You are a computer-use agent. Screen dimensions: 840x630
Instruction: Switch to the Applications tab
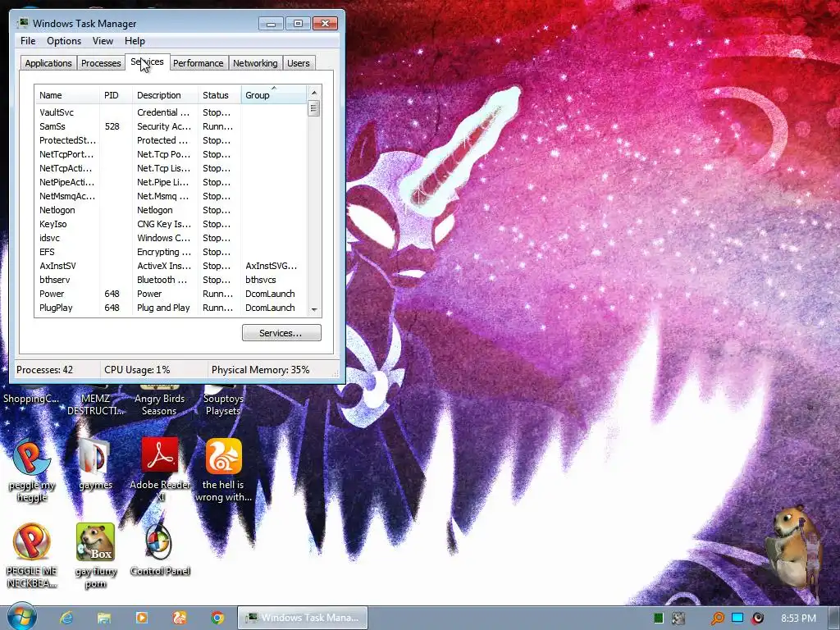(48, 63)
